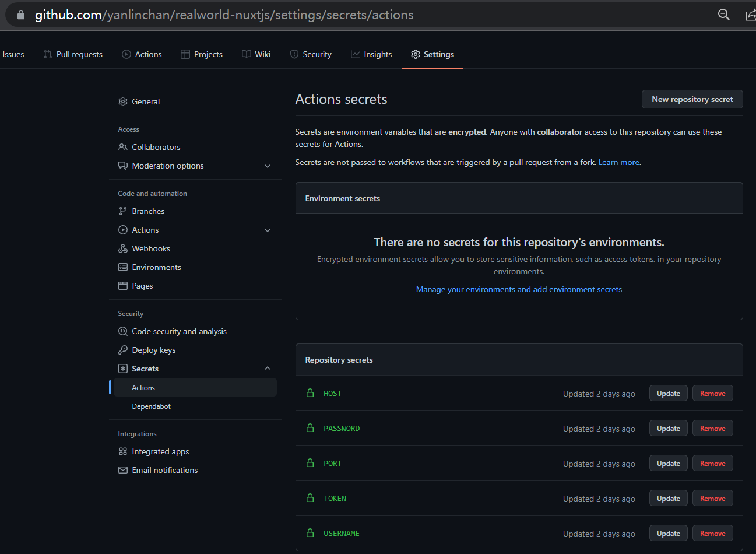Click the PASSWORD secret name
The image size is (756, 554).
click(342, 429)
